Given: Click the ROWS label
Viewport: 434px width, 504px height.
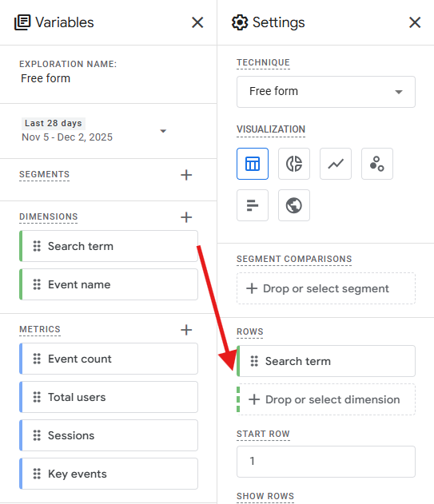Looking at the screenshot, I should (250, 331).
